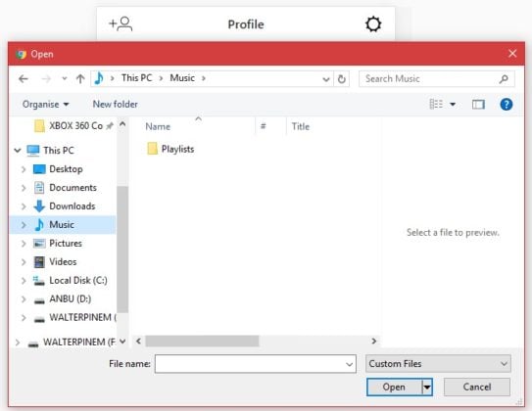532x411 pixels.
Task: Open the Open button split arrow
Action: tap(427, 388)
